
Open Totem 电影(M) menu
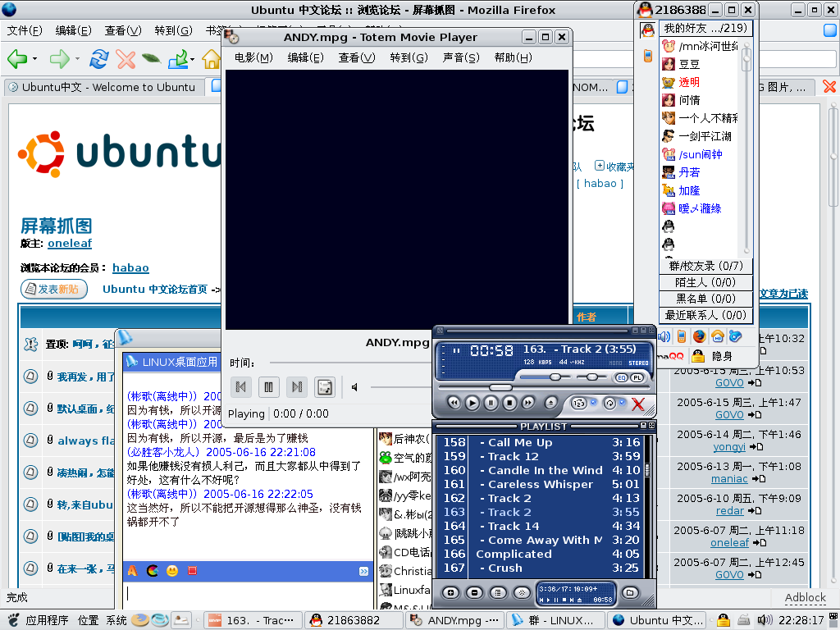point(254,57)
